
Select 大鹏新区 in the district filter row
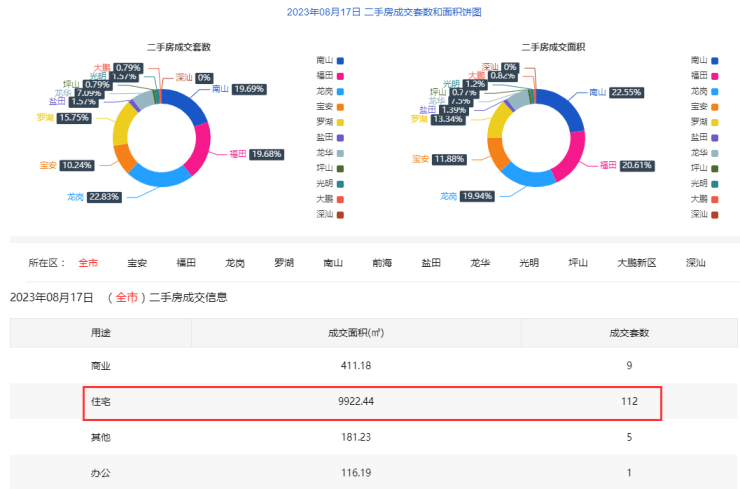coord(636,263)
